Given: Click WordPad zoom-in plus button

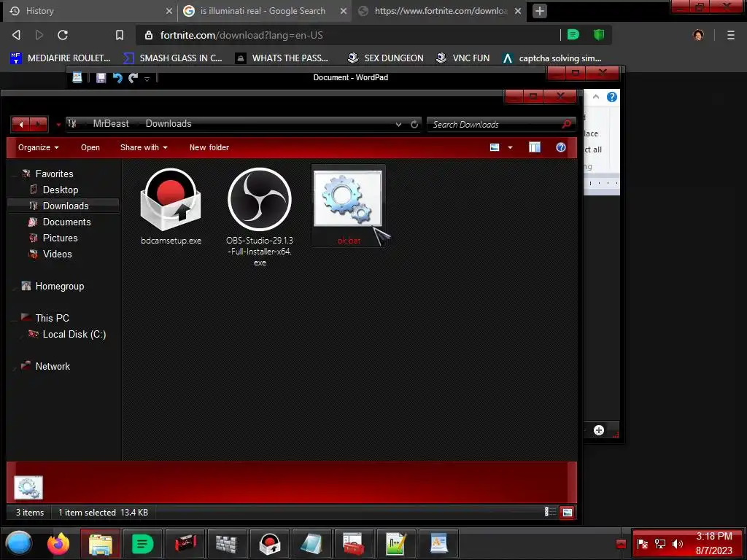Looking at the screenshot, I should (599, 430).
